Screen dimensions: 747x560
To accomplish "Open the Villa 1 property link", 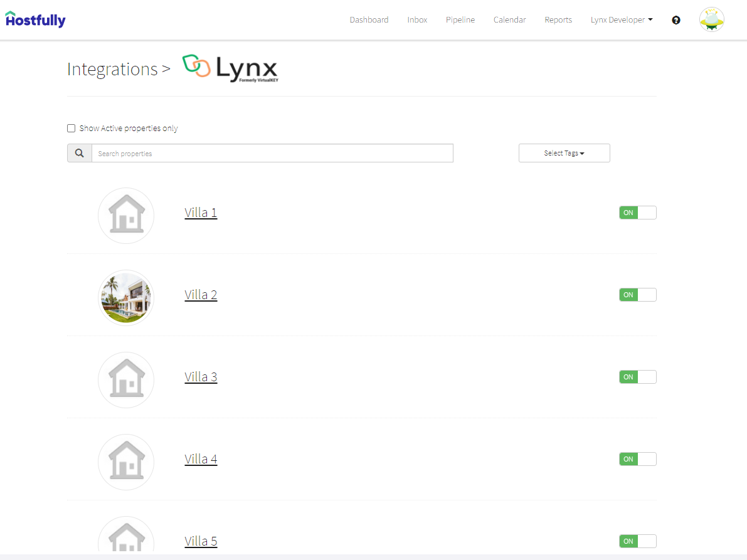I will pos(201,213).
